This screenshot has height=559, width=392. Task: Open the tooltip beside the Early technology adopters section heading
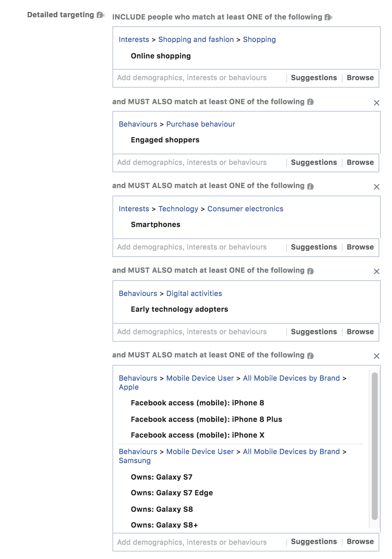tap(310, 271)
